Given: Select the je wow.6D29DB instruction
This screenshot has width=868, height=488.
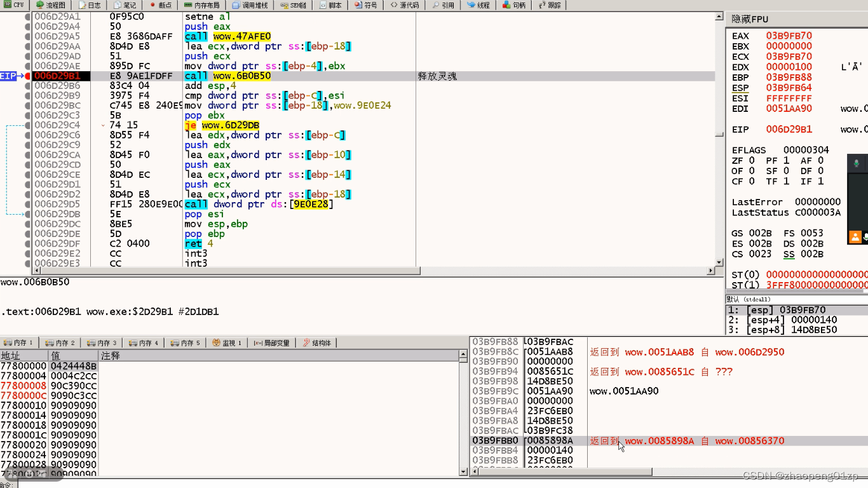Looking at the screenshot, I should point(222,125).
